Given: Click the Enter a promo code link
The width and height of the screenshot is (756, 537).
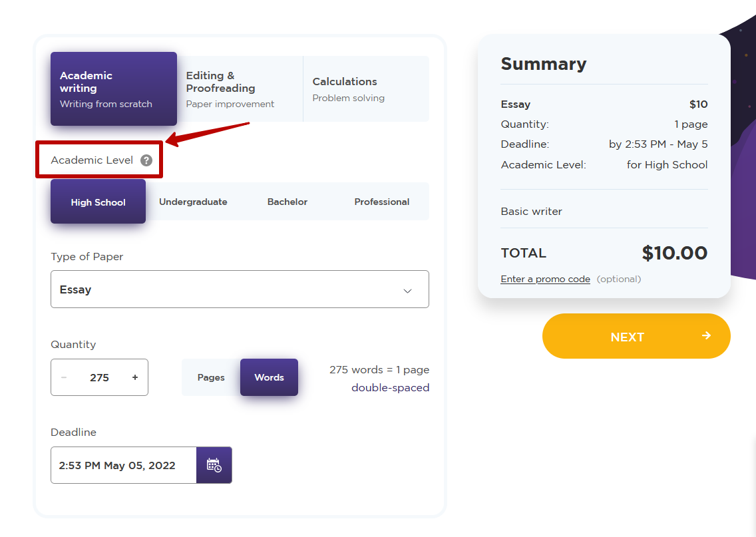Looking at the screenshot, I should pos(545,279).
